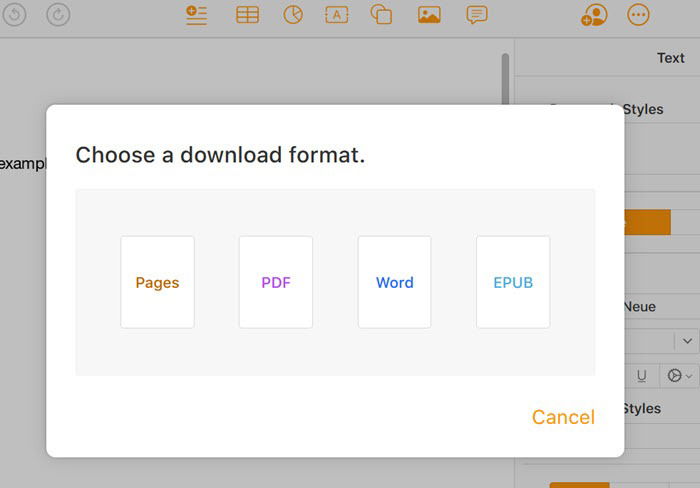Image resolution: width=700 pixels, height=488 pixels.
Task: Toggle underline formatting
Action: 642,375
